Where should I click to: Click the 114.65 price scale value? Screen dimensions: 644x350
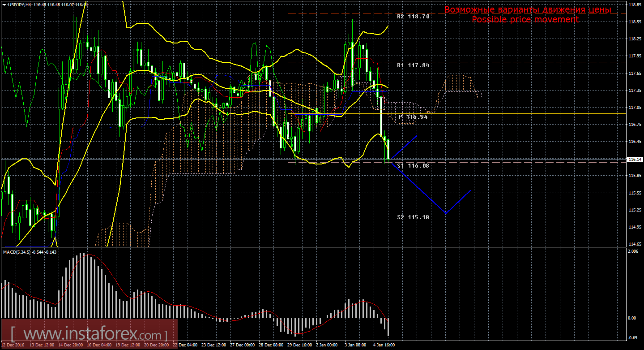pos(635,244)
